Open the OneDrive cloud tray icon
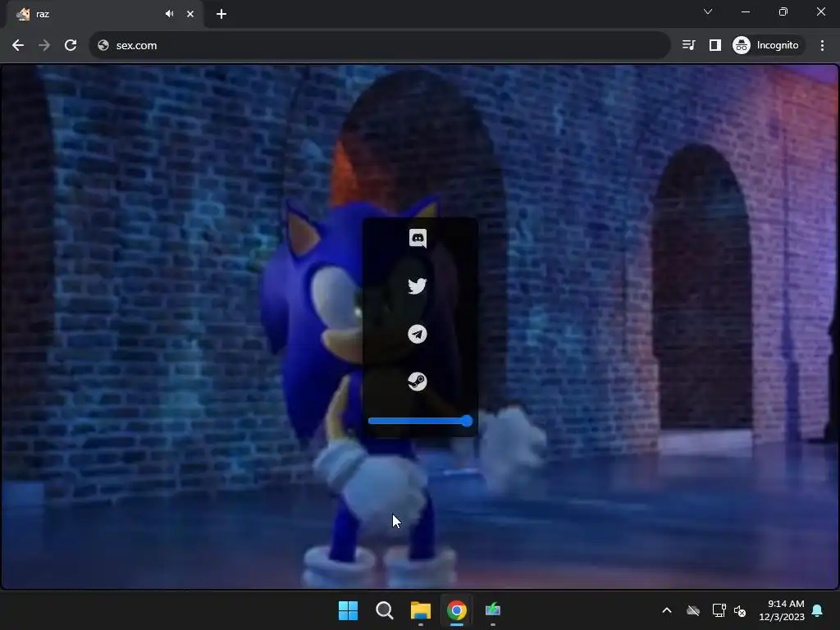 pos(693,610)
